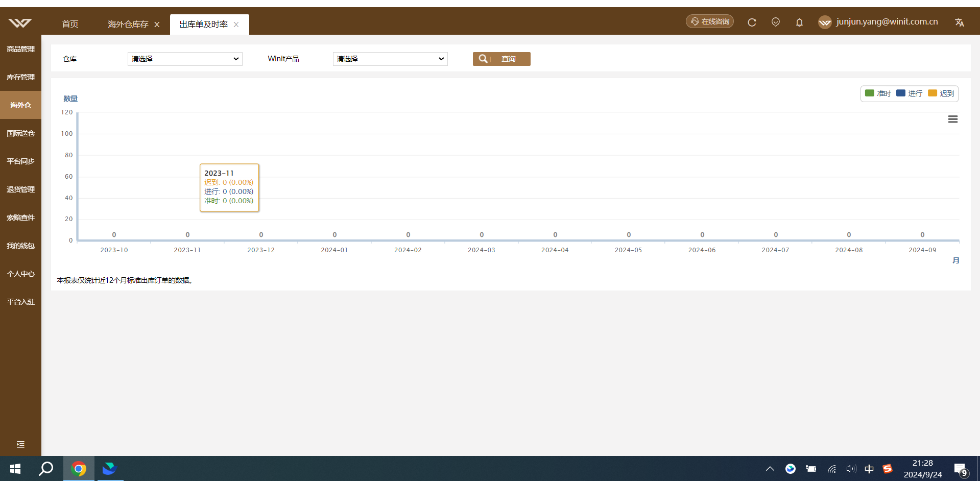Switch language with the translate icon
The height and width of the screenshot is (481, 980).
pos(960,22)
